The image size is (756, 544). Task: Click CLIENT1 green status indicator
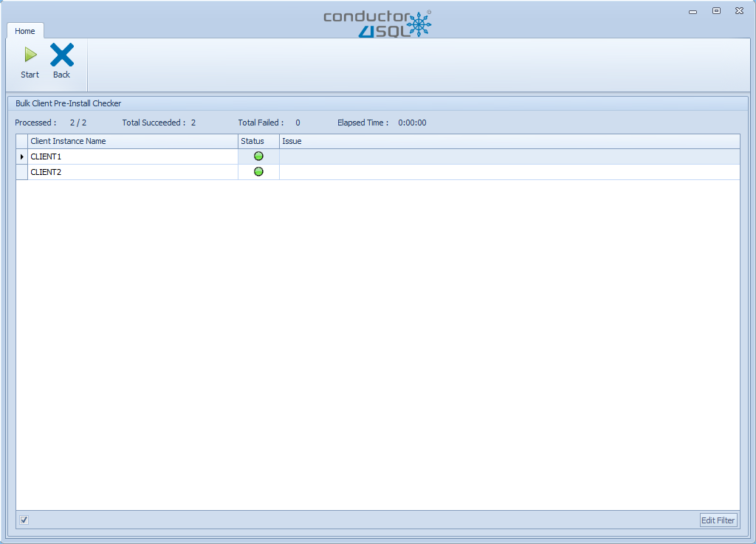coord(258,156)
